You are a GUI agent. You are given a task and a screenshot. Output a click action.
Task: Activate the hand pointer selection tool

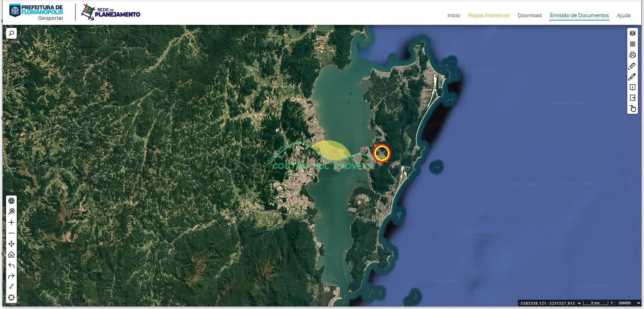(x=632, y=108)
